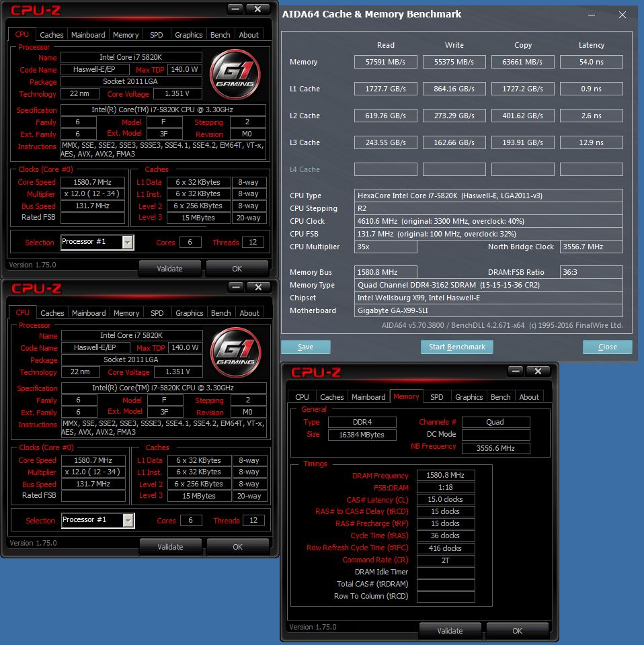
Task: Select CPU tab in Memory CPU-Z window
Action: (x=302, y=397)
